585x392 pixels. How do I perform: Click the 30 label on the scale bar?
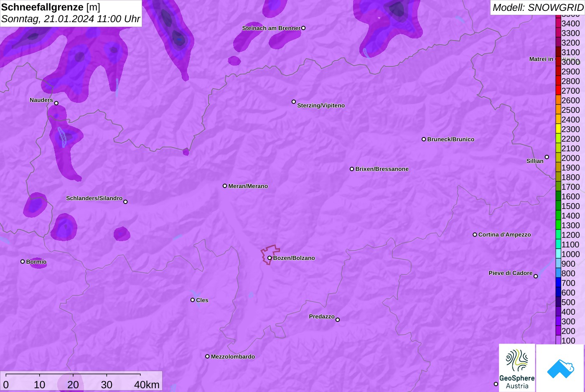(107, 384)
